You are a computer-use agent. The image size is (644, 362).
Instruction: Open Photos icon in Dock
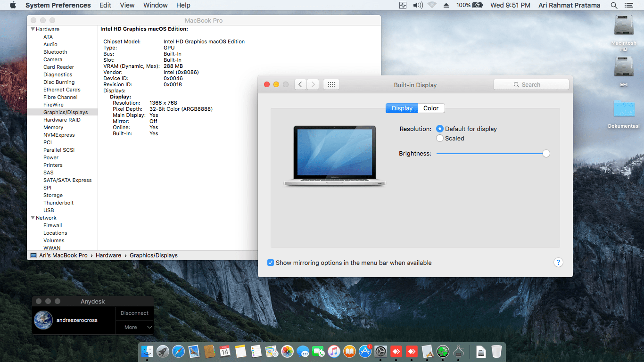click(x=287, y=351)
